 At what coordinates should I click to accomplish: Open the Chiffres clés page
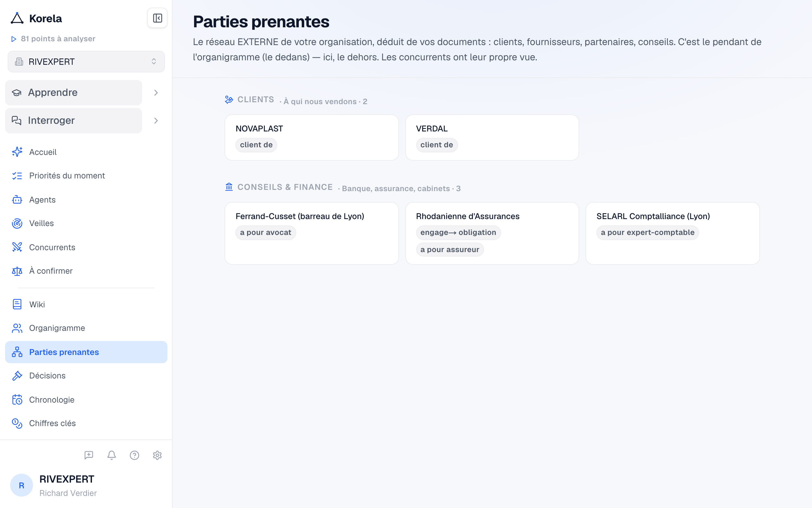(x=86, y=423)
